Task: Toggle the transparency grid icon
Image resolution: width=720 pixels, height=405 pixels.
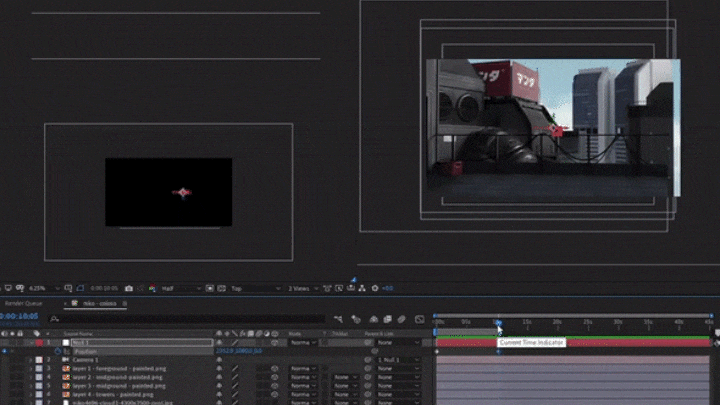Action: [x=221, y=288]
